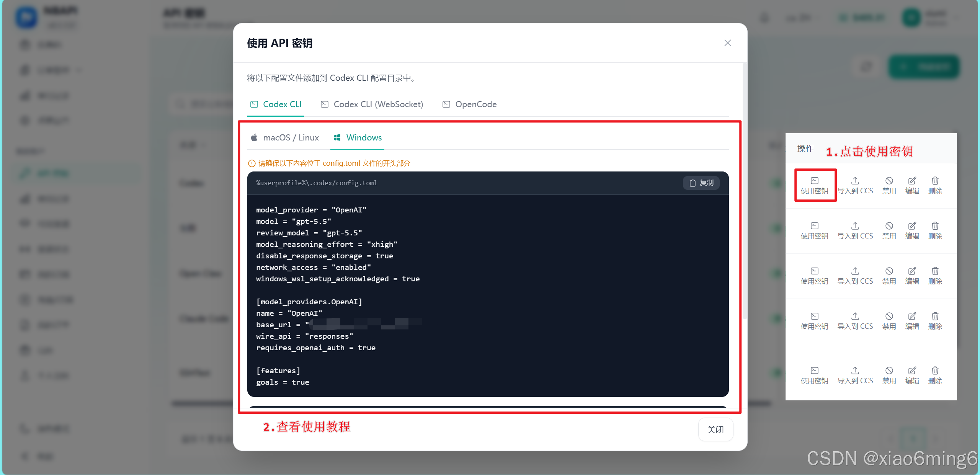Click the line name = "OpenAI"

point(289,313)
